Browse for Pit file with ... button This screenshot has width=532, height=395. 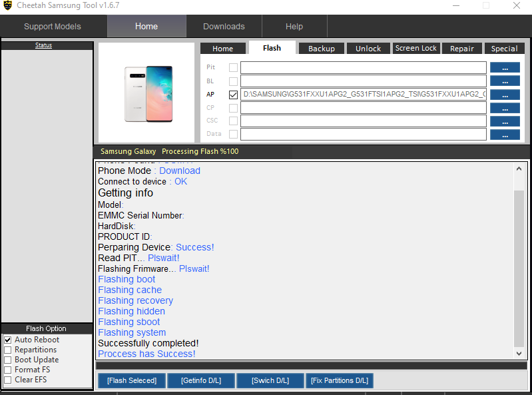tap(505, 67)
